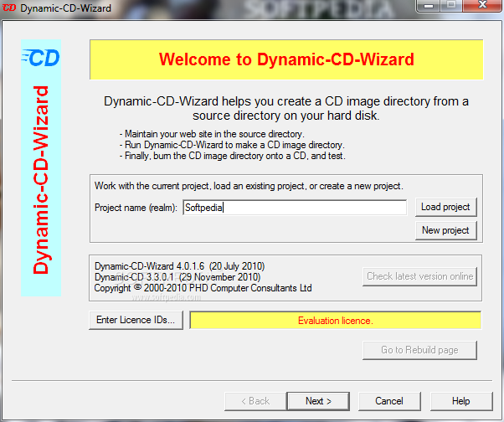The width and height of the screenshot is (504, 422).
Task: Click the vertical Dynamic-CD-Wizard sidebar title
Action: point(41,180)
